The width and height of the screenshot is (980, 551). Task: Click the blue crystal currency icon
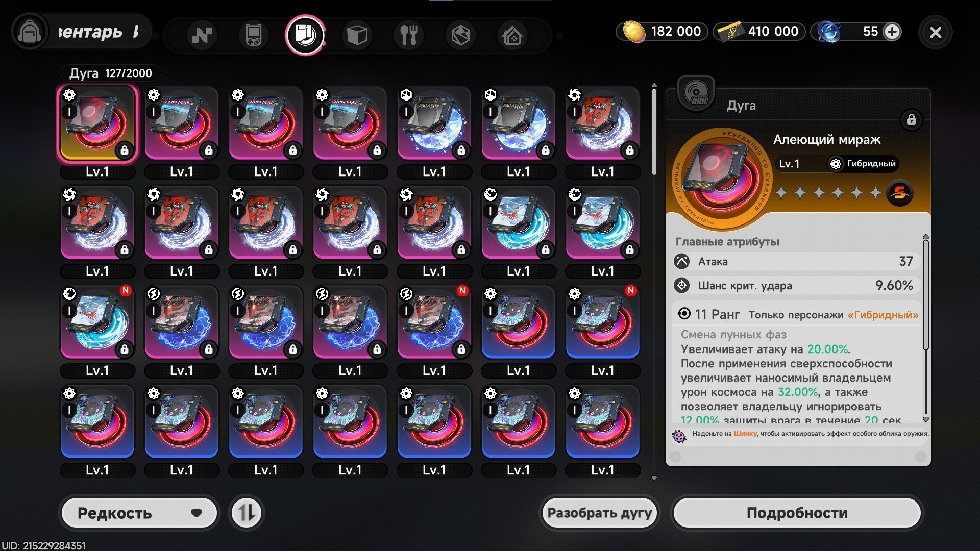coord(828,32)
